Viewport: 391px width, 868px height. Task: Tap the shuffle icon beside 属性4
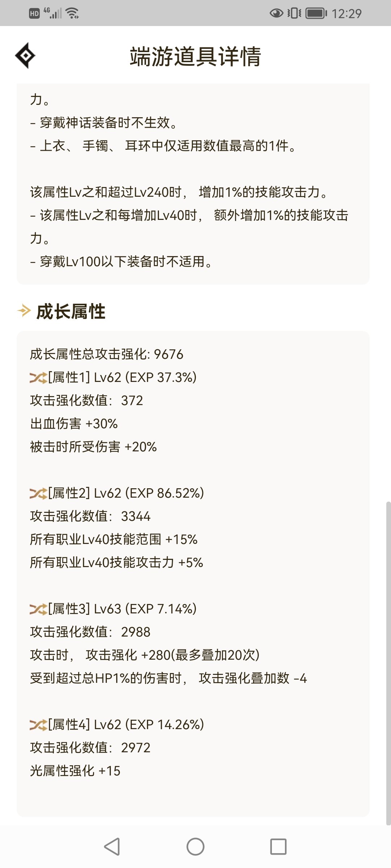pyautogui.click(x=38, y=725)
